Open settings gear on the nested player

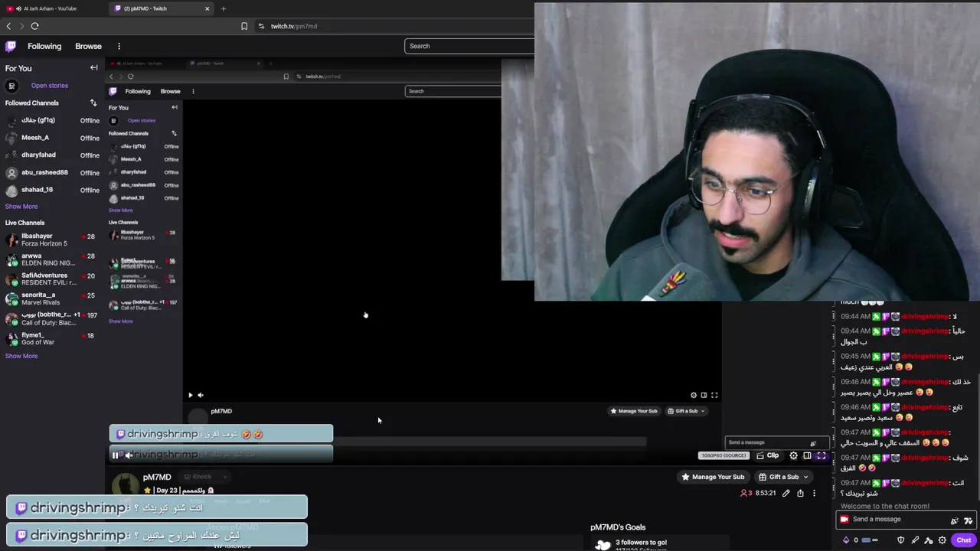[694, 396]
